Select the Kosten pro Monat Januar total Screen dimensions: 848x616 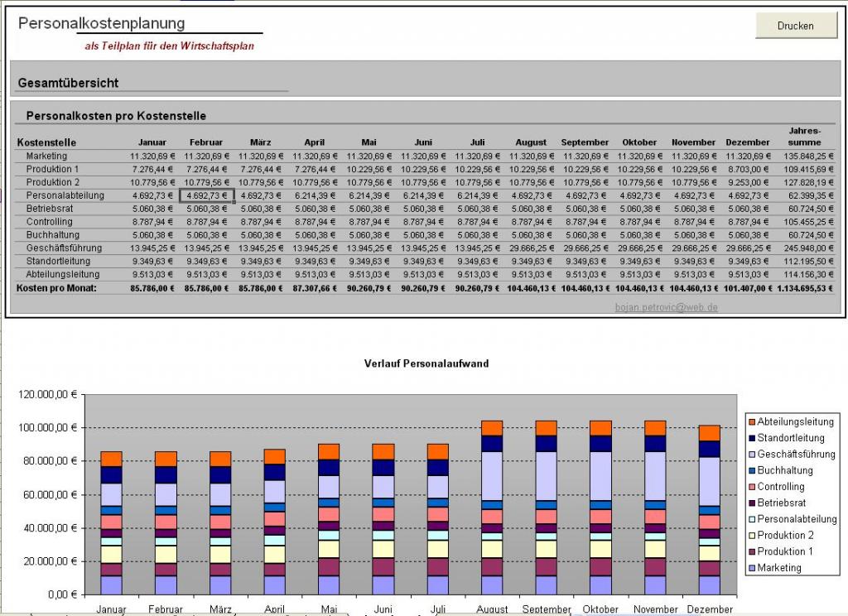coord(152,287)
